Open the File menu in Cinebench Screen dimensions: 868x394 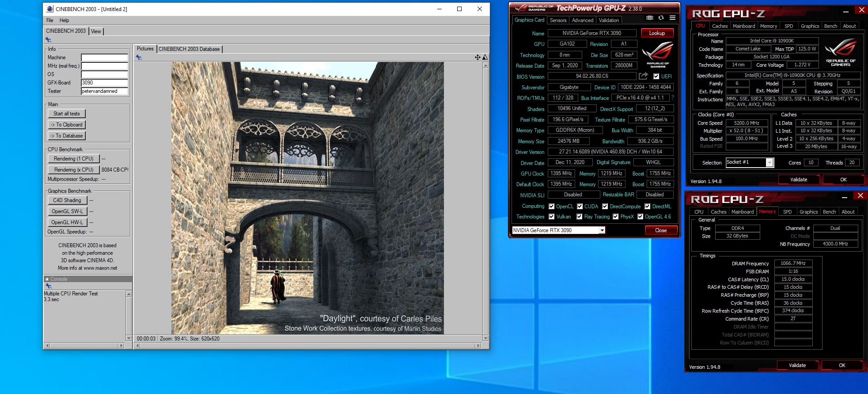click(x=50, y=20)
